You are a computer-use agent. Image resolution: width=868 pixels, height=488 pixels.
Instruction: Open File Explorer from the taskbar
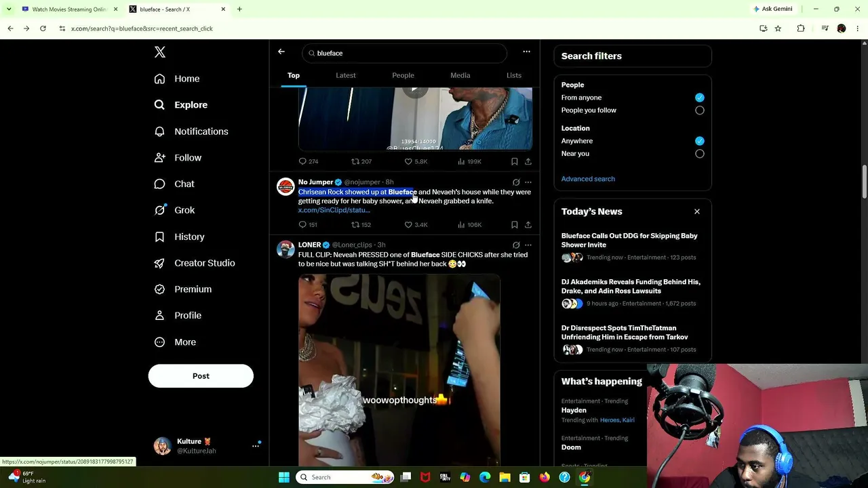click(505, 477)
